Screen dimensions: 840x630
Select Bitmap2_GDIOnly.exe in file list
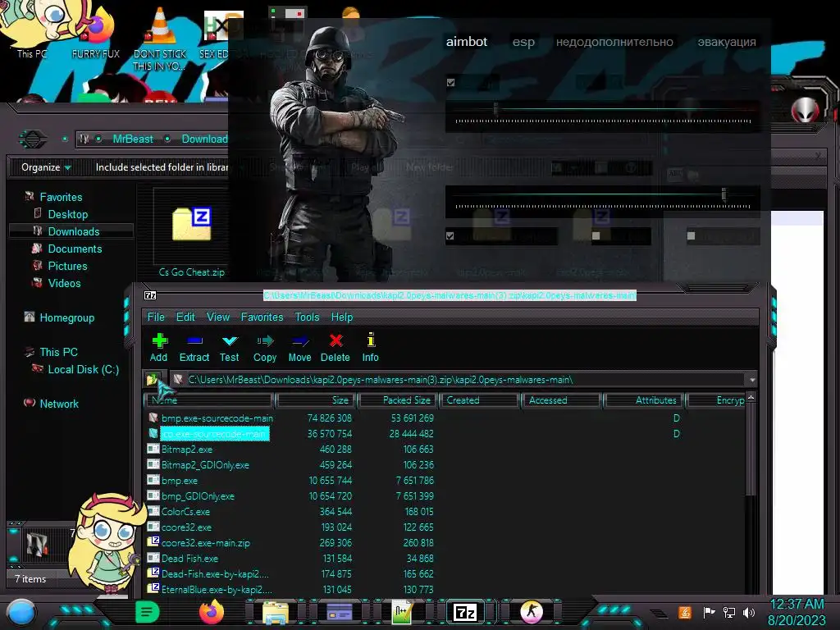tap(205, 465)
